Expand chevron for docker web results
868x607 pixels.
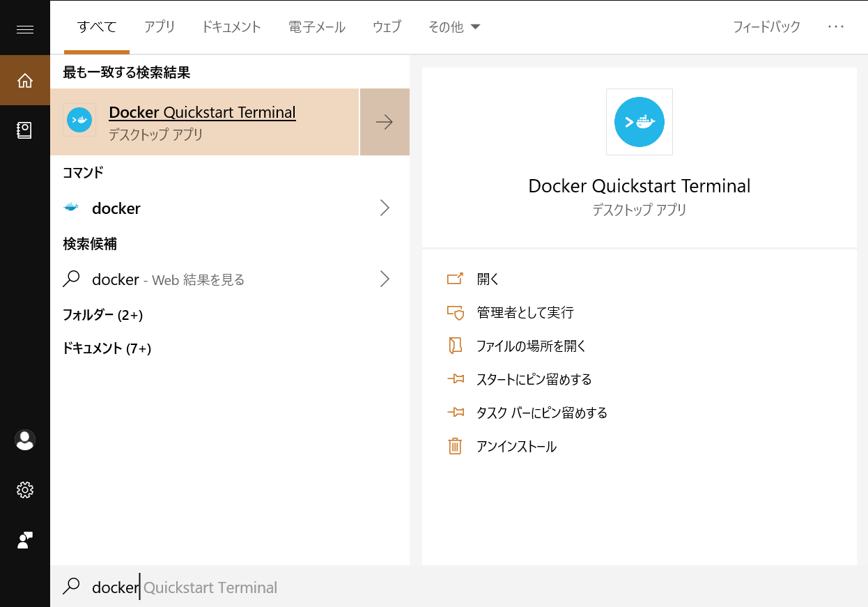point(385,279)
